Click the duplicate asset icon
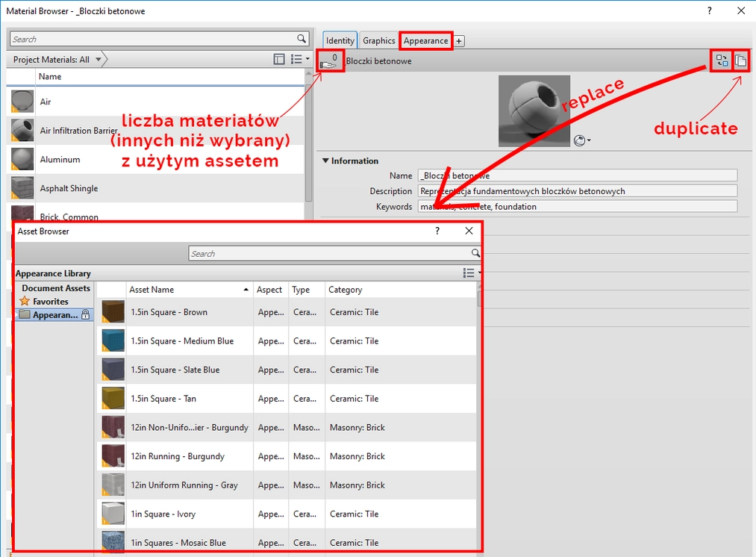 (x=740, y=60)
